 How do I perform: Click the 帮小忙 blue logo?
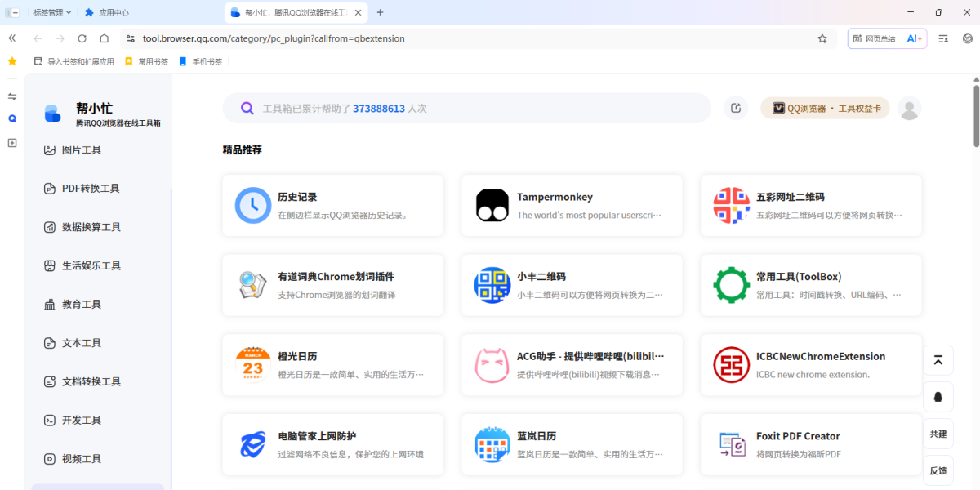[52, 114]
